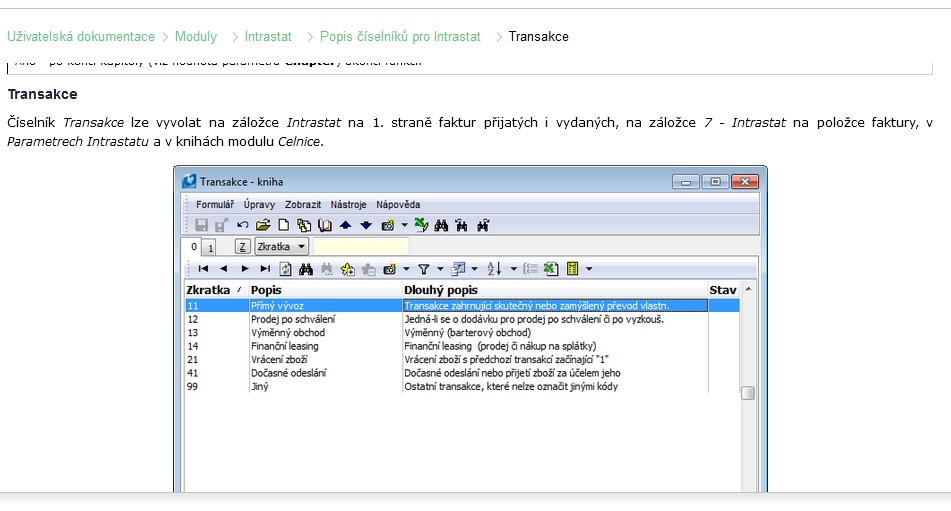The height and width of the screenshot is (511, 951).
Task: Open the Uživatelská dokumentace breadcrumb link
Action: [81, 36]
